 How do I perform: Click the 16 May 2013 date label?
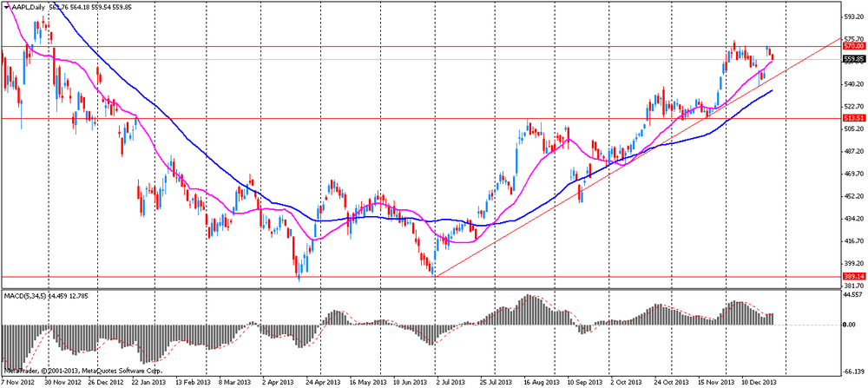coord(369,382)
